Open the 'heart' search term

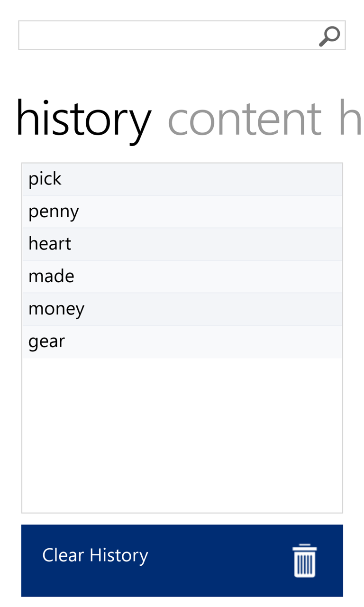[182, 243]
